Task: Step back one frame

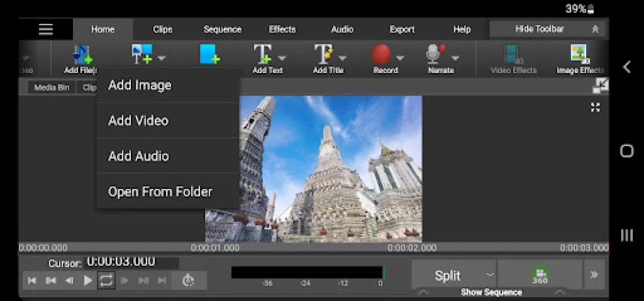Action: pyautogui.click(x=69, y=281)
